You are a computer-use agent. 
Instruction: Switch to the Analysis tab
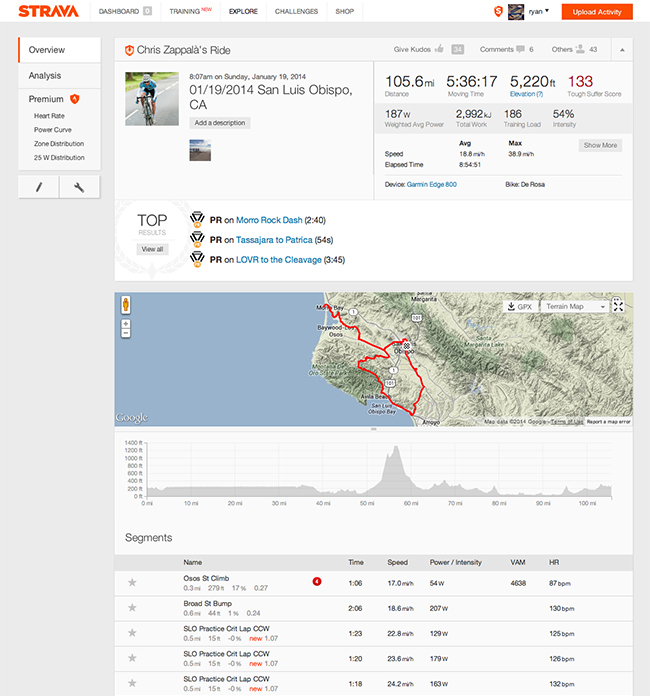[45, 75]
